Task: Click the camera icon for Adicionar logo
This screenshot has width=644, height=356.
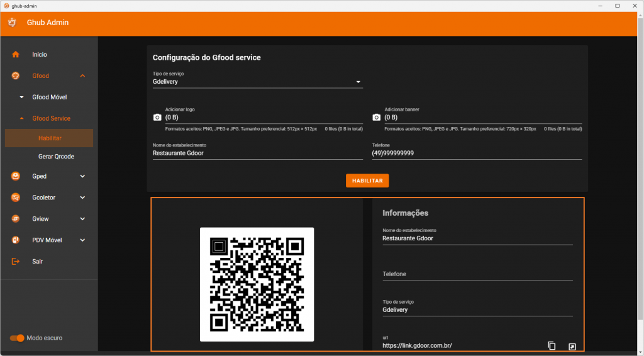Action: 157,118
